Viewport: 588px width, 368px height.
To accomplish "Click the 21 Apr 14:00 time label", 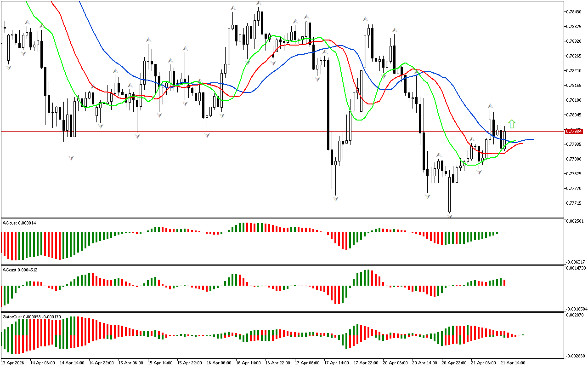I will (513, 363).
